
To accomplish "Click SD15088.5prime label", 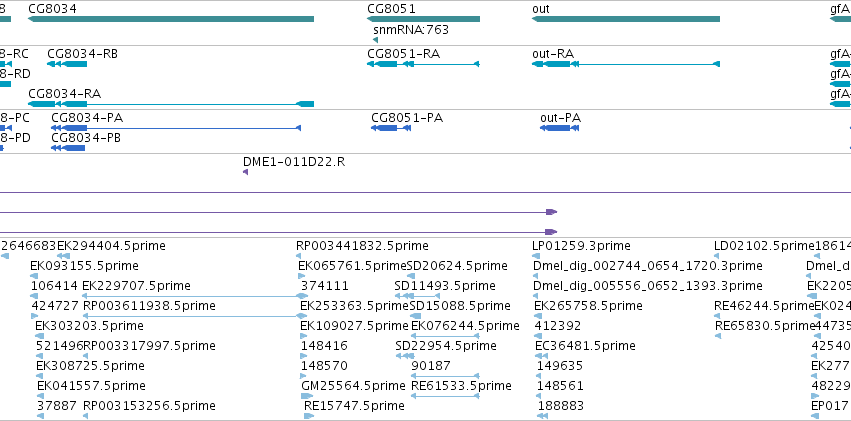I will click(459, 306).
